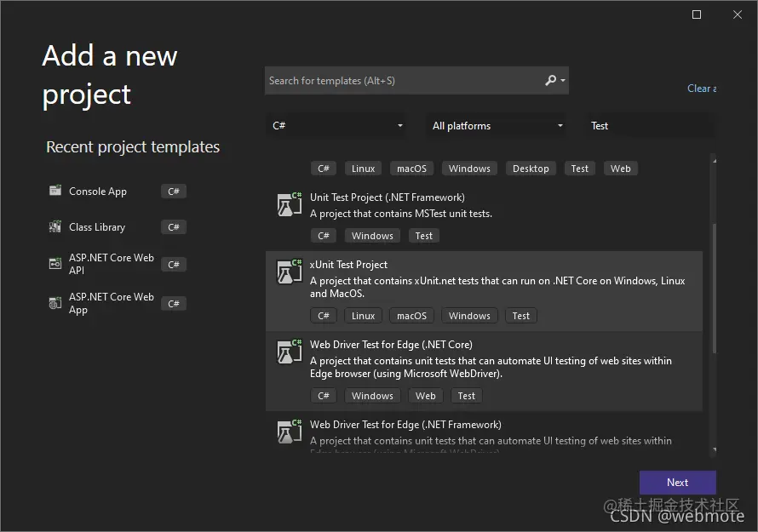758x532 pixels.
Task: Click the ASP.NET Core Web API icon
Action: 55,263
